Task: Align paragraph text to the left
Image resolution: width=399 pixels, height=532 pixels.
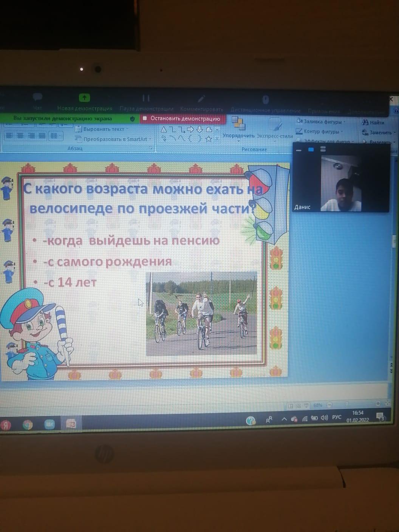Action: [9, 135]
